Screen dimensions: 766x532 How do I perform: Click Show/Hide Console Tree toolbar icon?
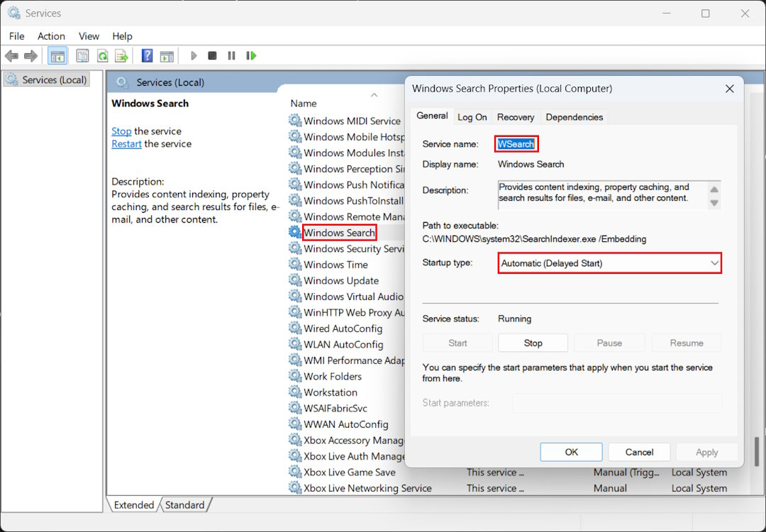[x=57, y=56]
